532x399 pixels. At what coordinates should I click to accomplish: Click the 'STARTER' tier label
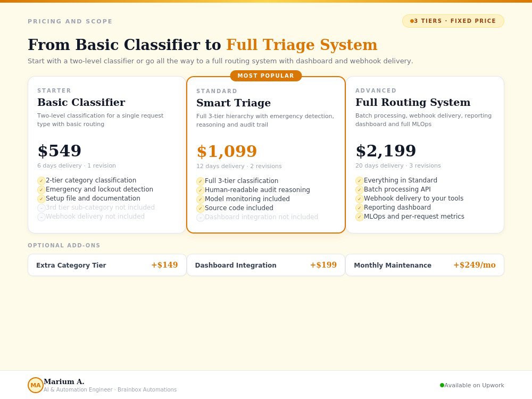pos(54,90)
